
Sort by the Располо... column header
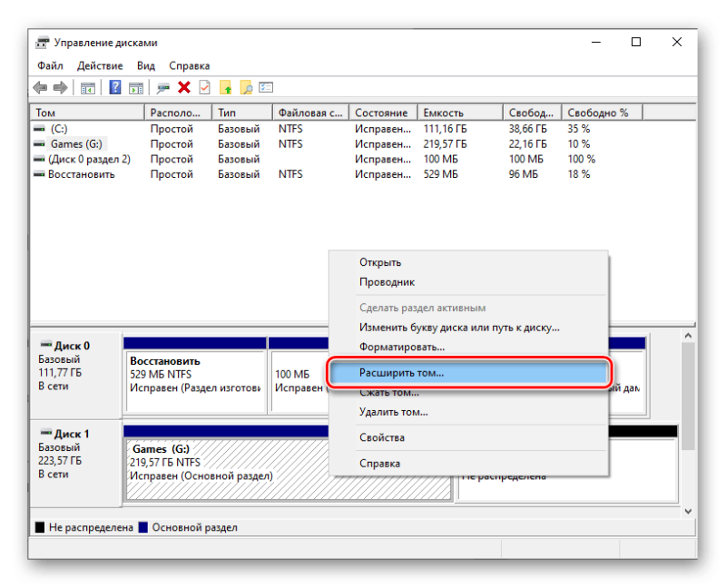(x=178, y=113)
